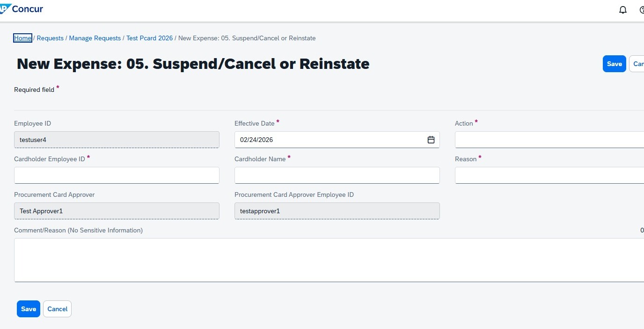Open the Effective Date calendar picker
This screenshot has width=644, height=329.
[x=431, y=140]
